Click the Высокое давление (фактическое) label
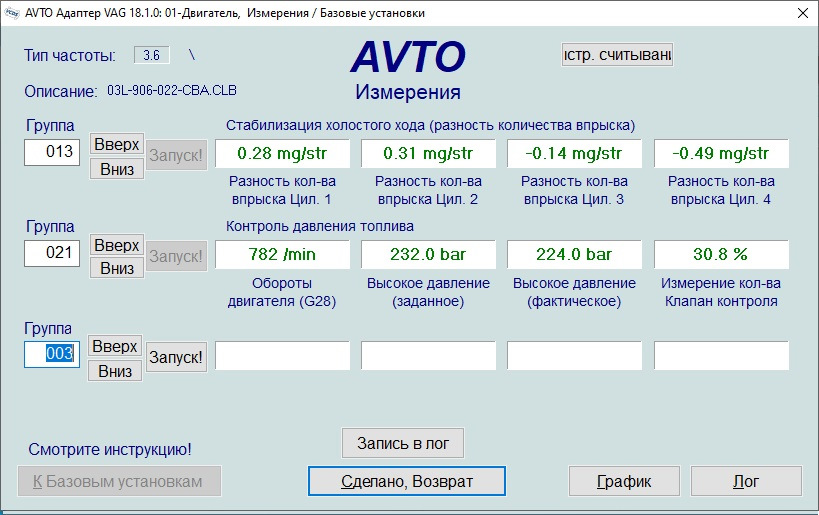 tap(574, 292)
